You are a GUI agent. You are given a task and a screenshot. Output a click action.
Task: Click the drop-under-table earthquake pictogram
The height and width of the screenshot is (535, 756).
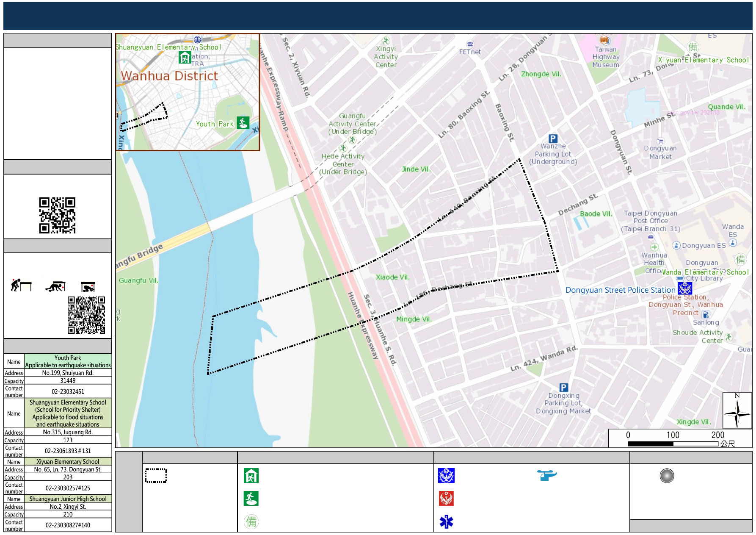(x=21, y=285)
